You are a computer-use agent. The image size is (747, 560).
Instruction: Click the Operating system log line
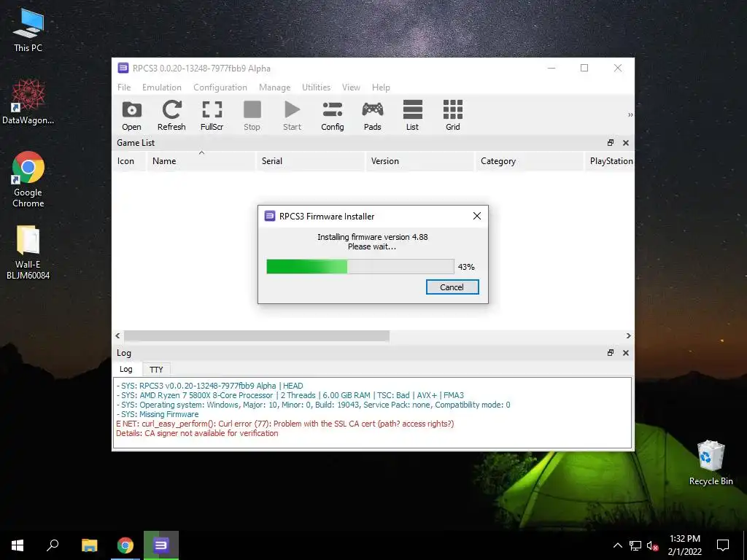click(x=314, y=405)
